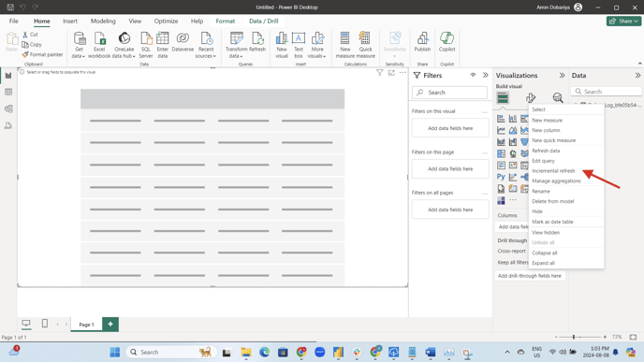The width and height of the screenshot is (644, 362).
Task: Open the Help tab
Action: (x=197, y=21)
